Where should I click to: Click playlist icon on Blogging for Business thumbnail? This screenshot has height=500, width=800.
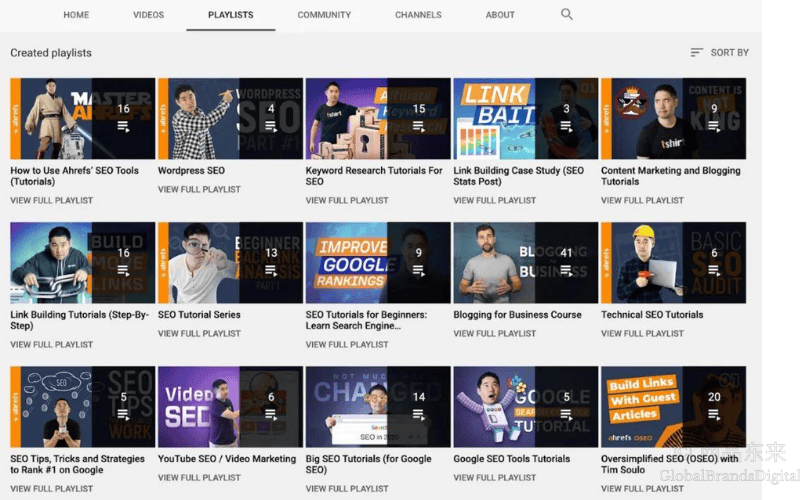tap(566, 270)
